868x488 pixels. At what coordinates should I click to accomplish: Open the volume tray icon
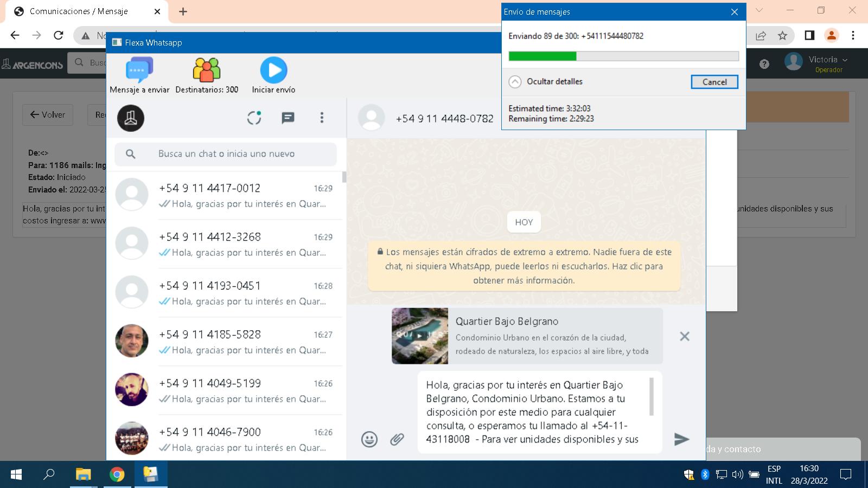(x=737, y=474)
